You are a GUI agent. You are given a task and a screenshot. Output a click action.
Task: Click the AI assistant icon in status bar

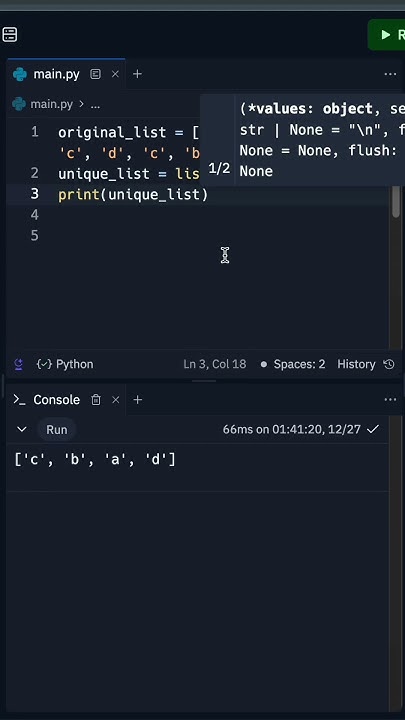coord(19,364)
